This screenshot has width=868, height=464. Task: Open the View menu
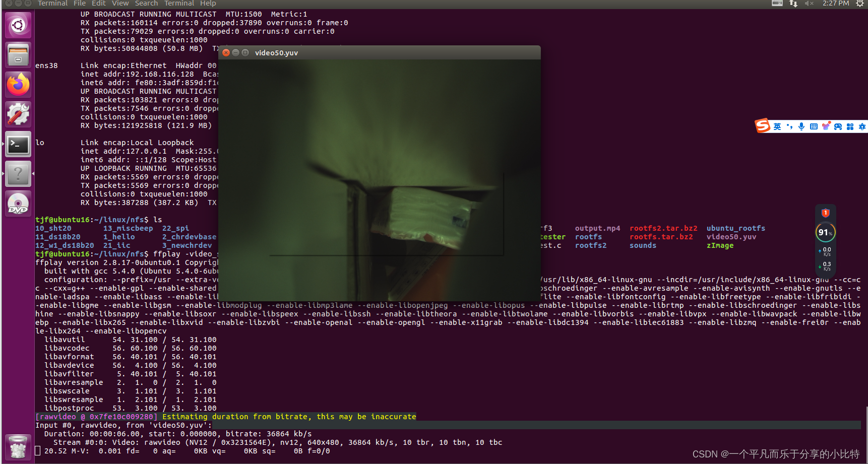(x=120, y=4)
